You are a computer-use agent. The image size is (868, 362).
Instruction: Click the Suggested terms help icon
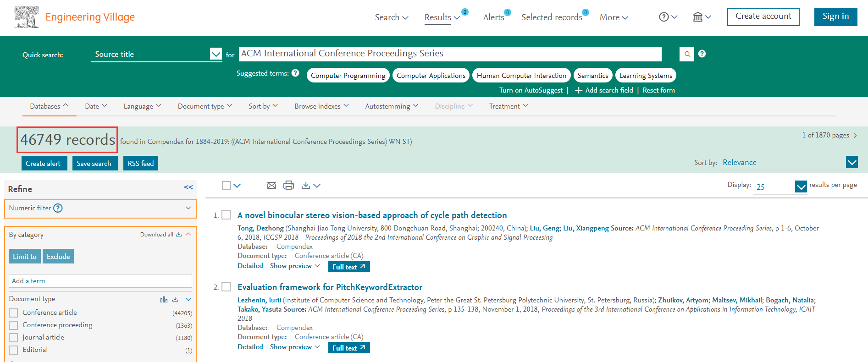pos(295,73)
